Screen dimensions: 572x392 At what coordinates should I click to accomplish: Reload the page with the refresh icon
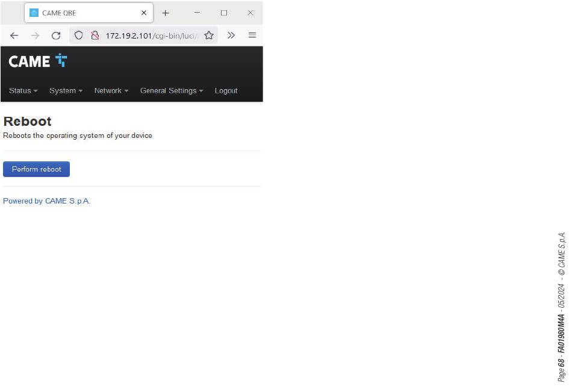click(56, 36)
